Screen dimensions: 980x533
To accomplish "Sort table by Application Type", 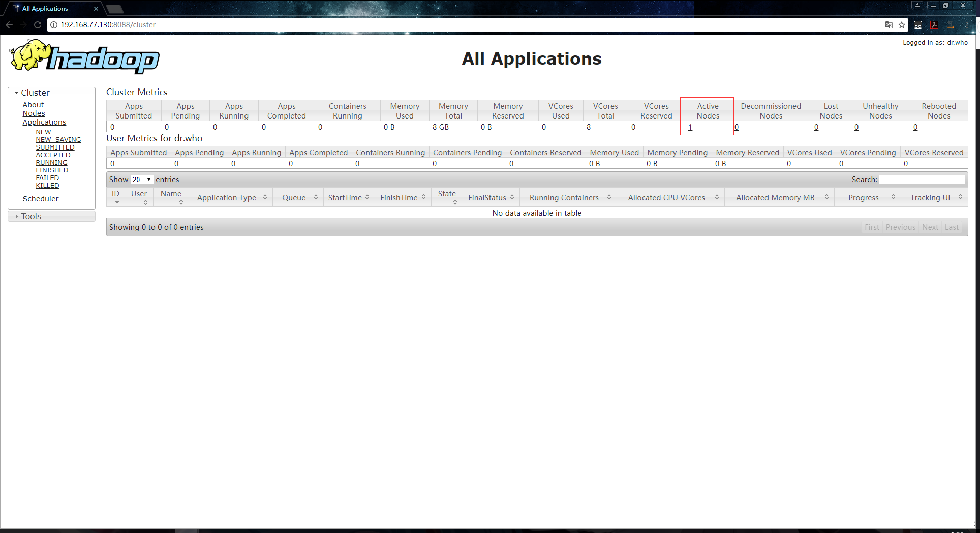I will pos(231,197).
